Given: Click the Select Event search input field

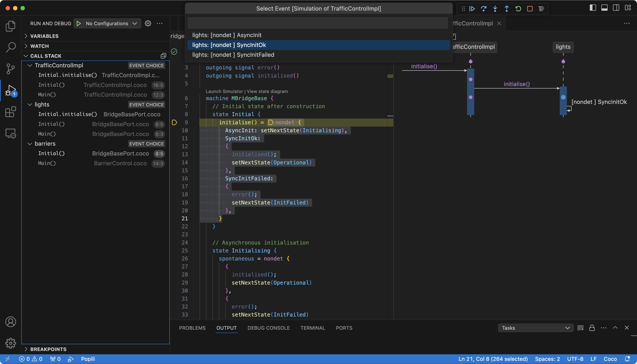Looking at the screenshot, I should coord(318,23).
